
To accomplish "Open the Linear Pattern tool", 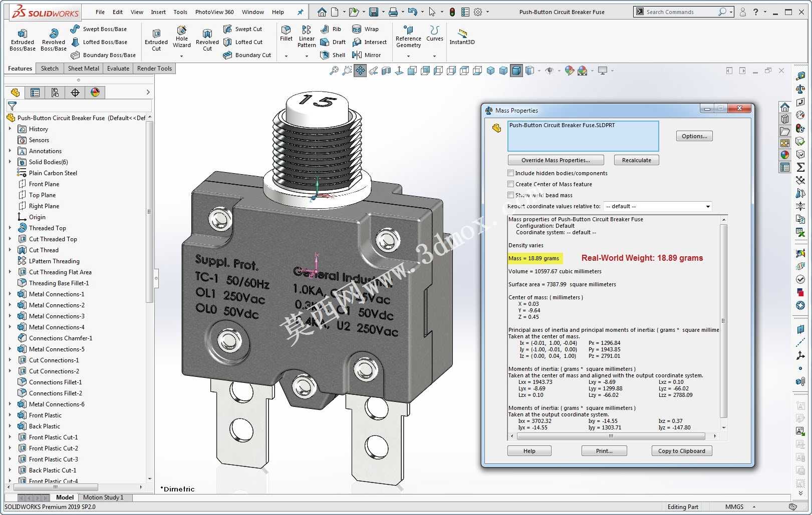I will (307, 36).
